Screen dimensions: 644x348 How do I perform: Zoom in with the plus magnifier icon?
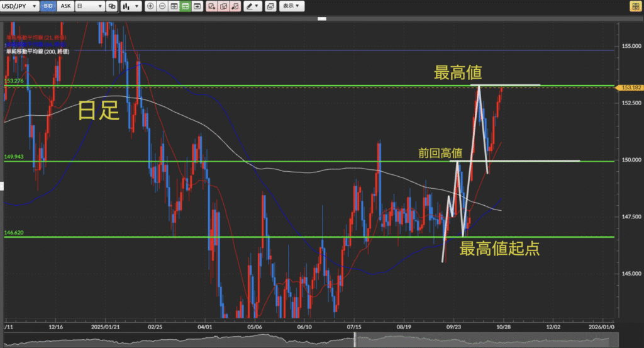pos(150,6)
